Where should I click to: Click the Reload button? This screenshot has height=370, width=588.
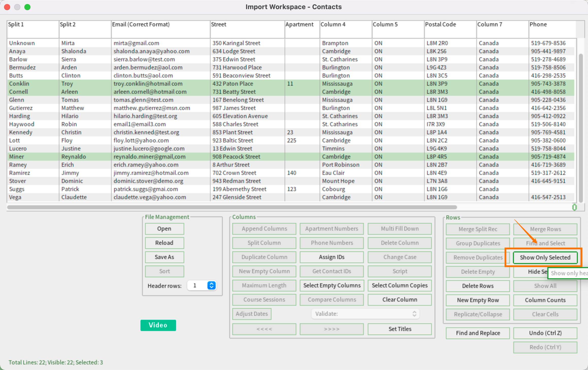pos(164,243)
